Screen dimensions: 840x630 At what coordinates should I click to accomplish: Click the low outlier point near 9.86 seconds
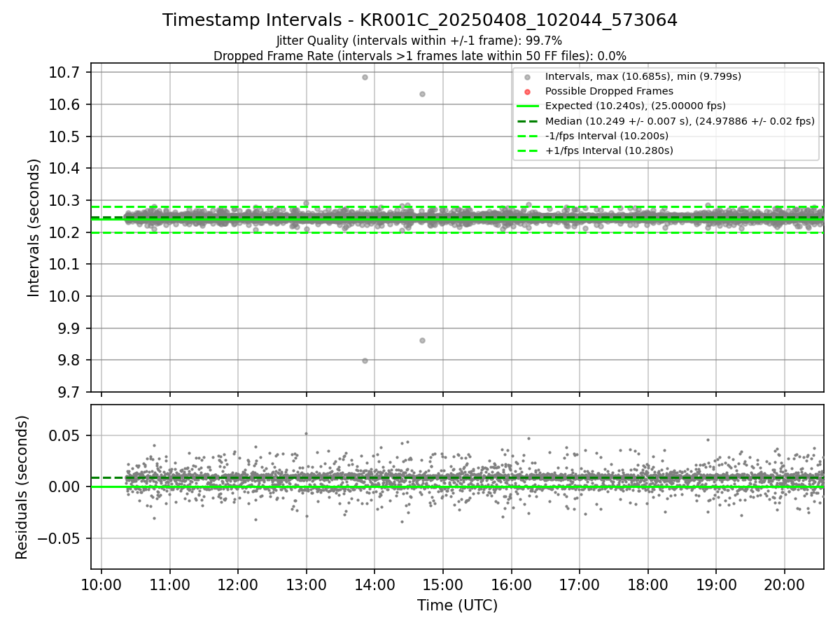pyautogui.click(x=422, y=340)
